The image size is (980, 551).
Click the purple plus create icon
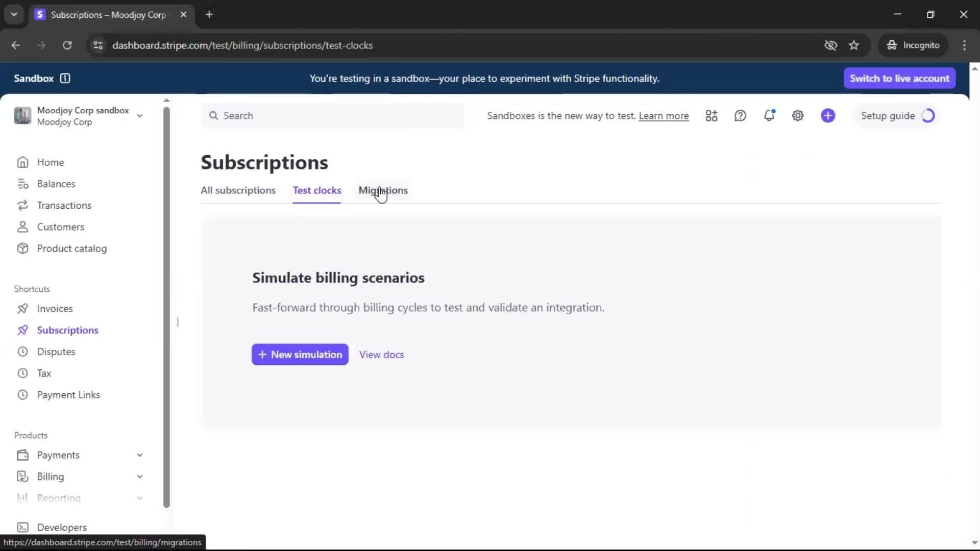[828, 116]
